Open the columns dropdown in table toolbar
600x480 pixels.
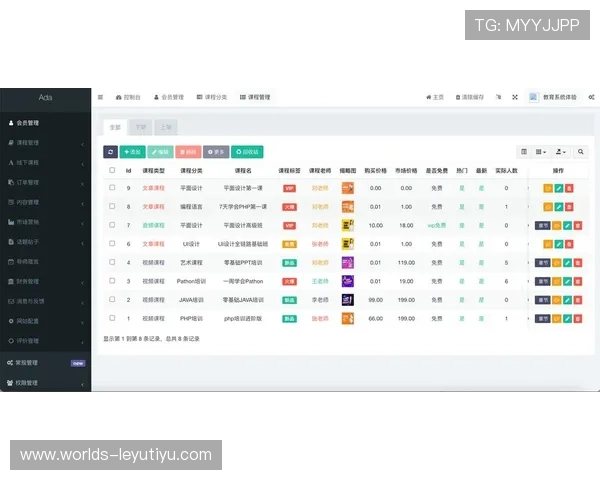[541, 152]
